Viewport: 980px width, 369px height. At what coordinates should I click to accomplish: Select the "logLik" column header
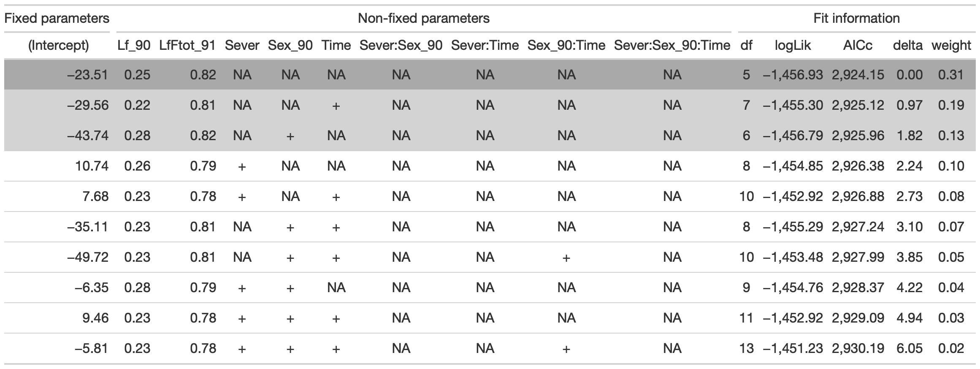793,46
